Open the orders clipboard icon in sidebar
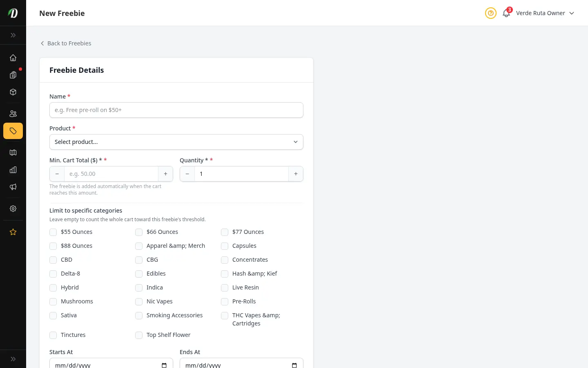 tap(13, 75)
